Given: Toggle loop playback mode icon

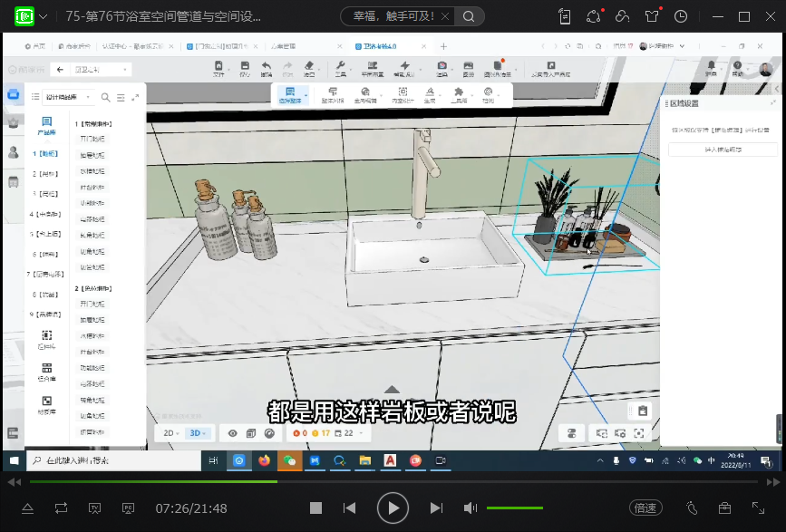Looking at the screenshot, I should (x=61, y=508).
